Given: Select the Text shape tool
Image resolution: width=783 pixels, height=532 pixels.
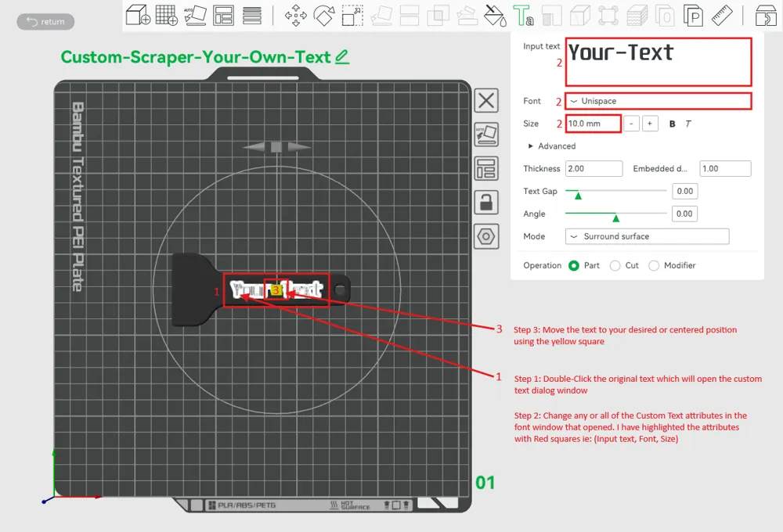Looking at the screenshot, I should pos(523,15).
